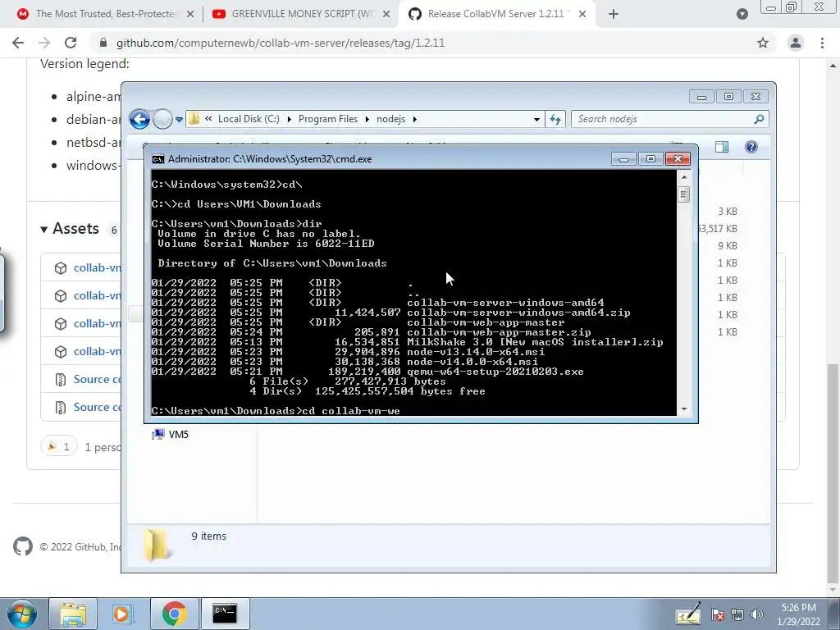Switch to Command Prompt on the taskbar
840x630 pixels.
tap(225, 614)
